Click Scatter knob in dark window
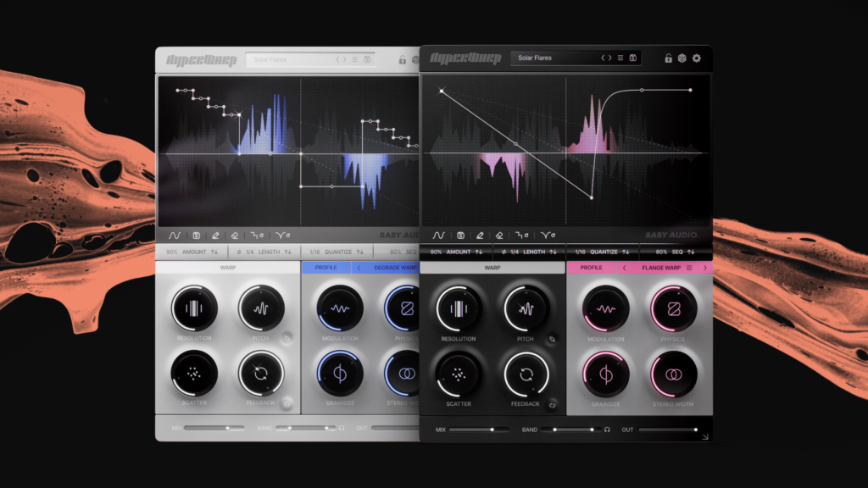The height and width of the screenshot is (488, 868). coord(459,374)
